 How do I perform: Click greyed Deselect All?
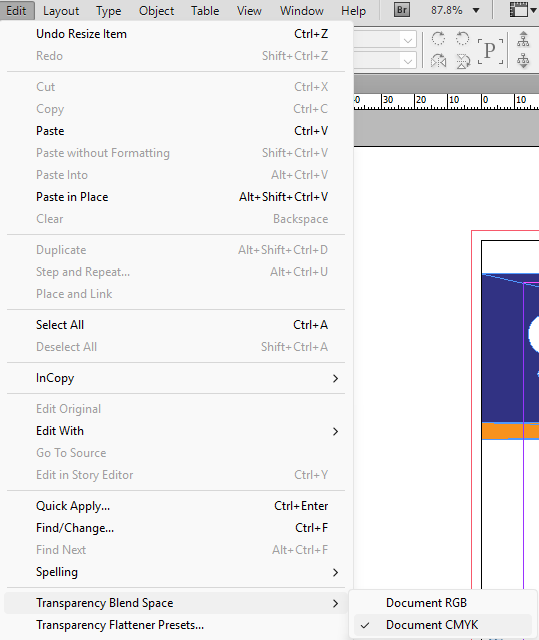(176, 347)
